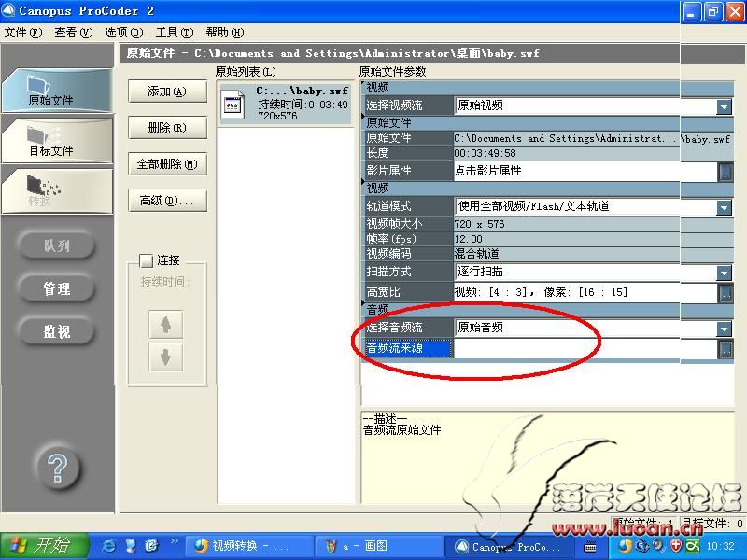Click the third quick launch icon
Image resolution: width=747 pixels, height=560 pixels.
[x=151, y=546]
